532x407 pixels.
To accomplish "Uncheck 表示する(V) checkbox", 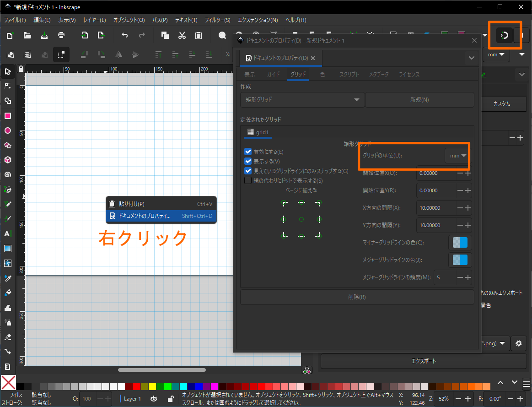I will click(248, 161).
